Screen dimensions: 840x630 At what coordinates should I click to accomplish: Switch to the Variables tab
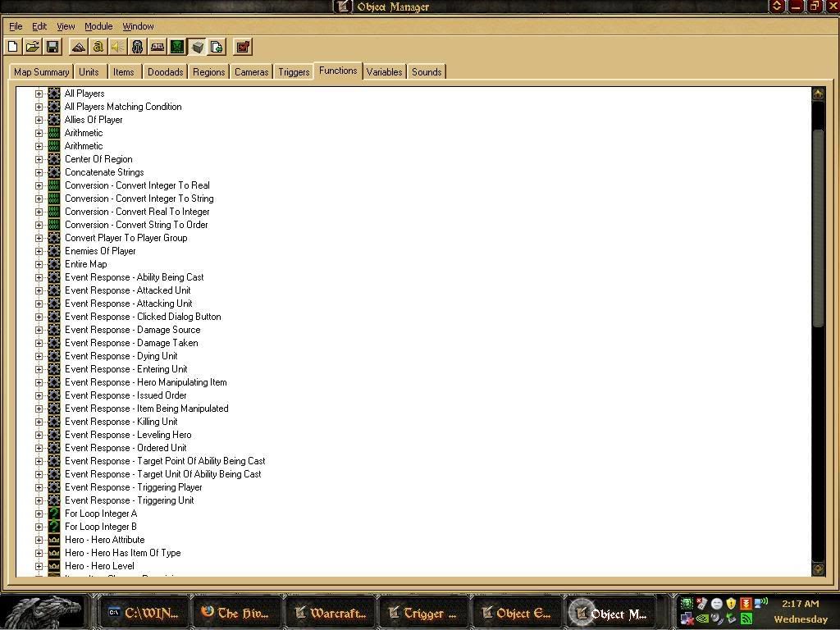pos(384,72)
